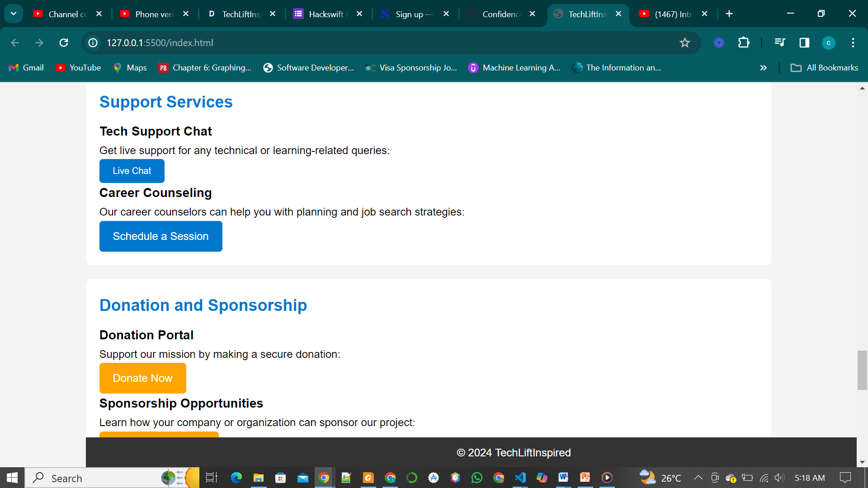
Task: Expand the system tray hidden icons
Action: click(x=698, y=478)
